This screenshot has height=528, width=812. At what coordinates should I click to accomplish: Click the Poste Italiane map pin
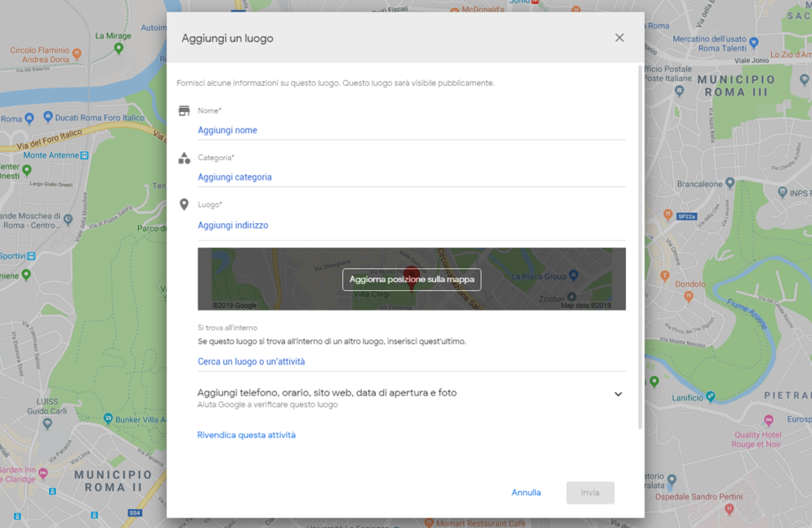pyautogui.click(x=680, y=91)
